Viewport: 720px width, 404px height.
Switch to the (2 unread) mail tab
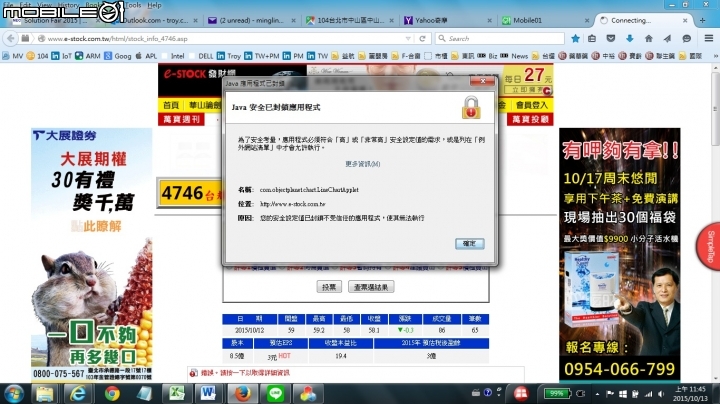coord(252,20)
